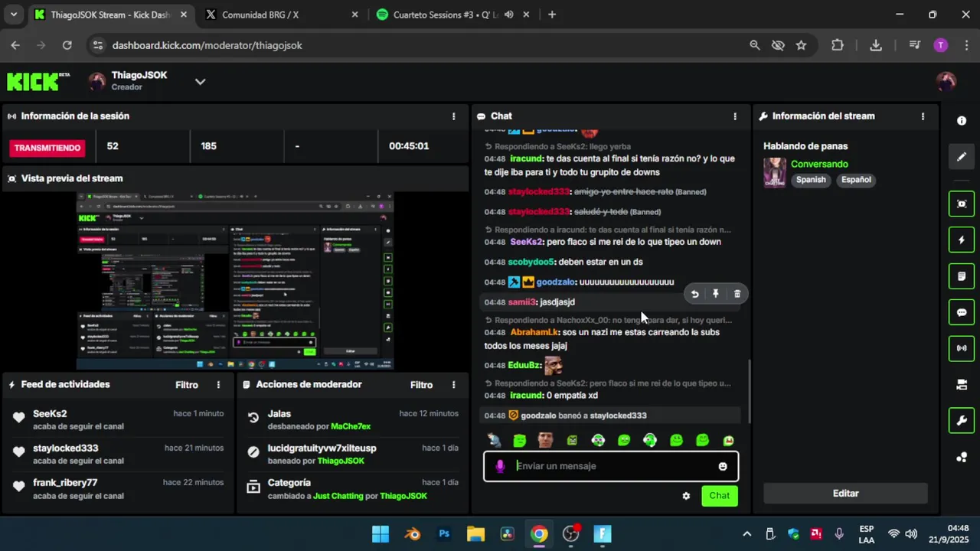This screenshot has height=551, width=980.
Task: Toggle the chat bubble sidebar icon
Action: pos(962,312)
